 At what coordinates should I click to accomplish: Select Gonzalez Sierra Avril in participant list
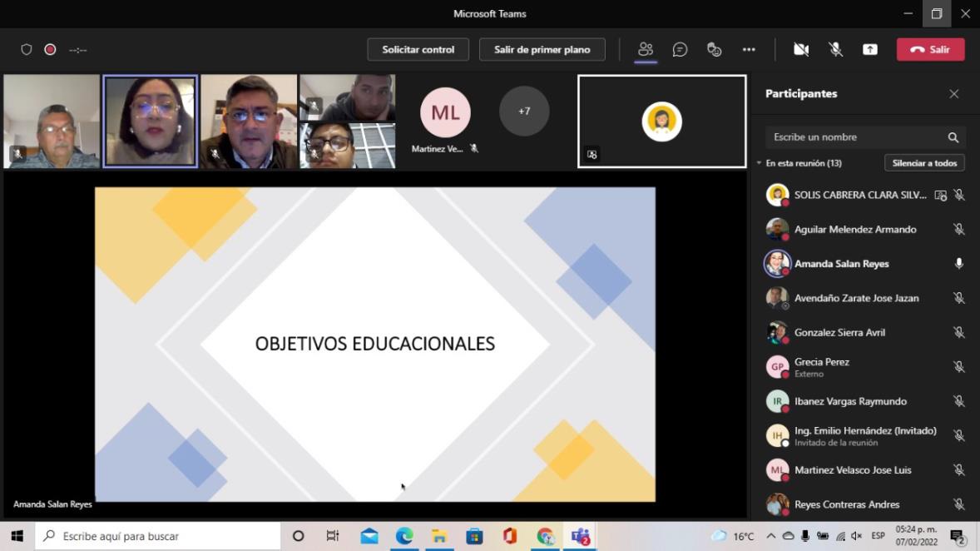pyautogui.click(x=839, y=332)
